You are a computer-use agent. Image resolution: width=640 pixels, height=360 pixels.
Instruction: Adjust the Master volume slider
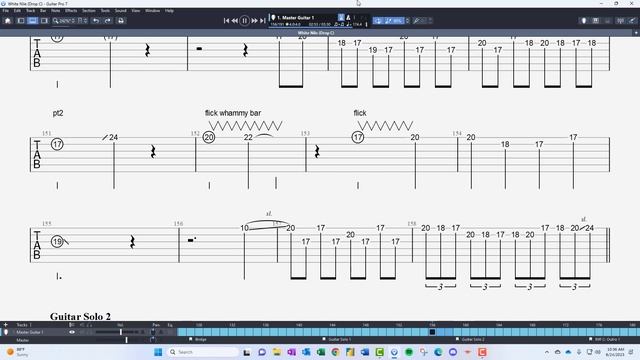[126, 340]
